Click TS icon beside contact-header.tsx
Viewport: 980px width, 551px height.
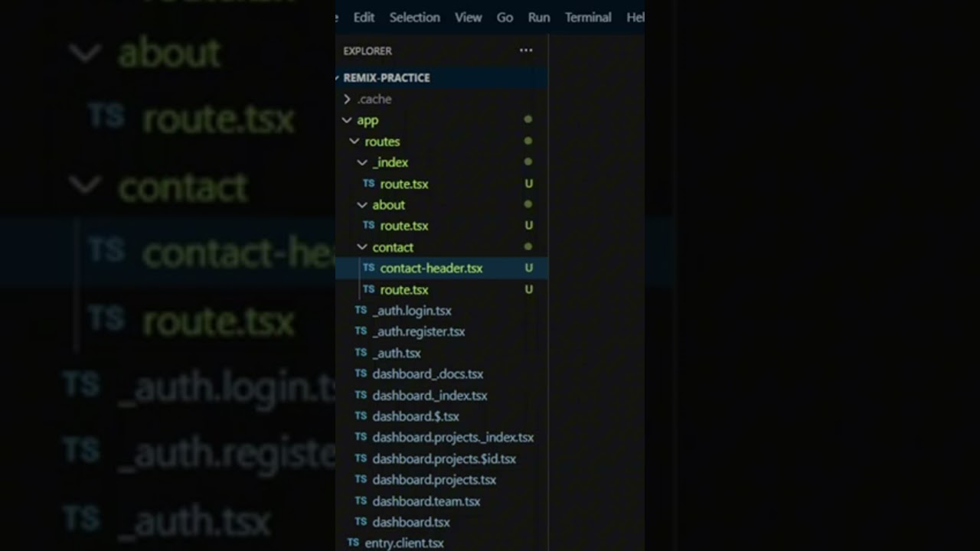[x=368, y=268]
